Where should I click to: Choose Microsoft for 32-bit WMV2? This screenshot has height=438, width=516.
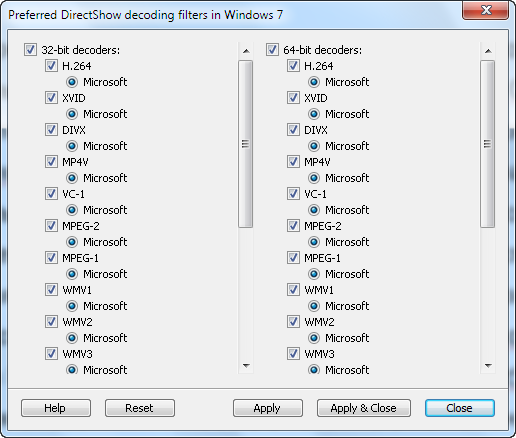(x=72, y=338)
